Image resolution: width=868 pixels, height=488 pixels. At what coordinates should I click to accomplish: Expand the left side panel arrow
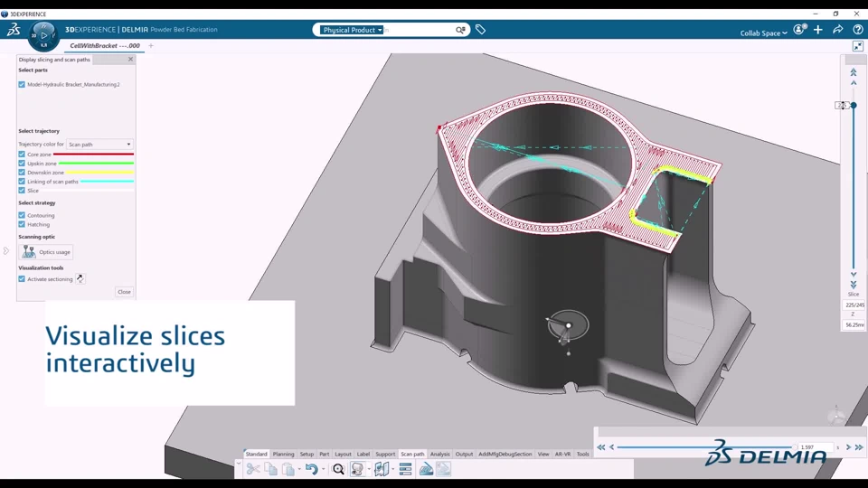6,251
